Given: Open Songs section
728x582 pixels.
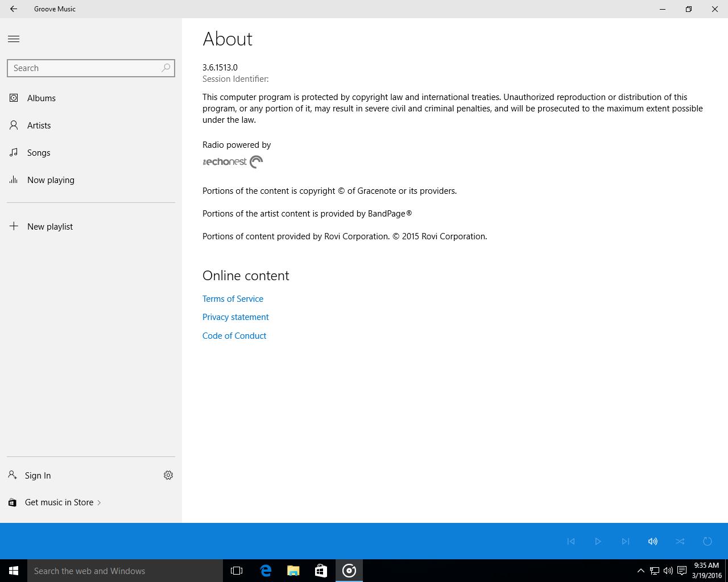Looking at the screenshot, I should click(39, 153).
